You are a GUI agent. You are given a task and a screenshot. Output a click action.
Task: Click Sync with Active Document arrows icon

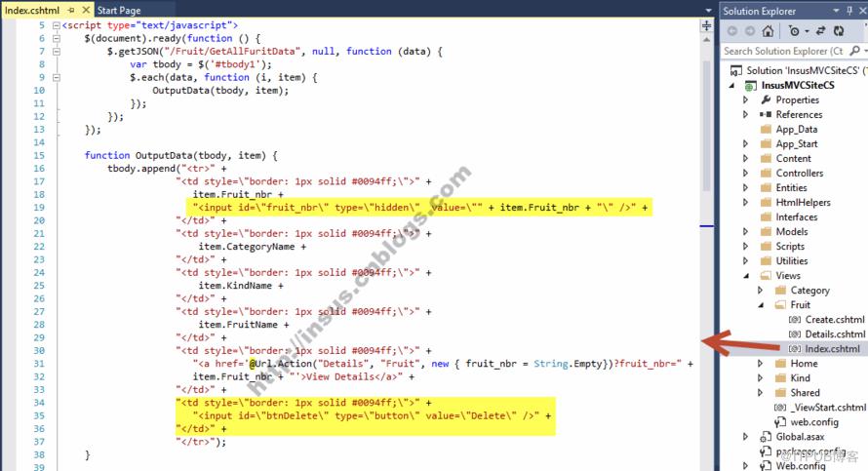[821, 31]
